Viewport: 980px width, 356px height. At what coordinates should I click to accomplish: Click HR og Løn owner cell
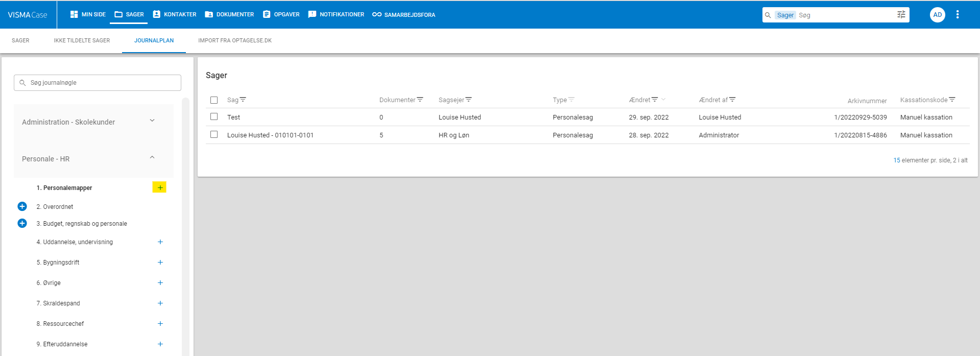[454, 135]
